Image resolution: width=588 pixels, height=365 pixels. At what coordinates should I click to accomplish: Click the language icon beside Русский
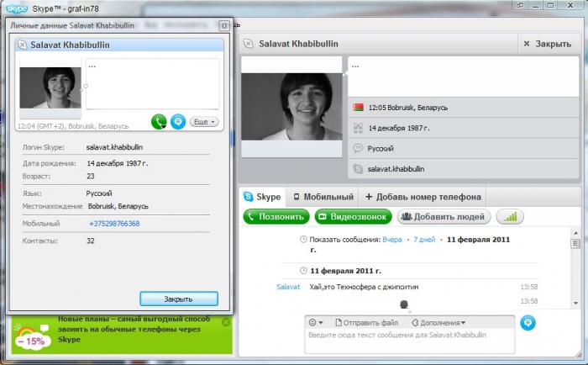358,148
